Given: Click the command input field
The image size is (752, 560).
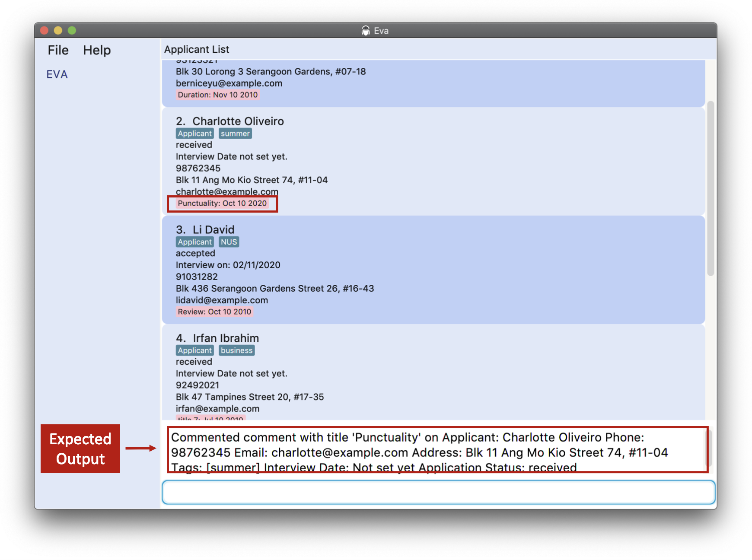Looking at the screenshot, I should tap(439, 492).
